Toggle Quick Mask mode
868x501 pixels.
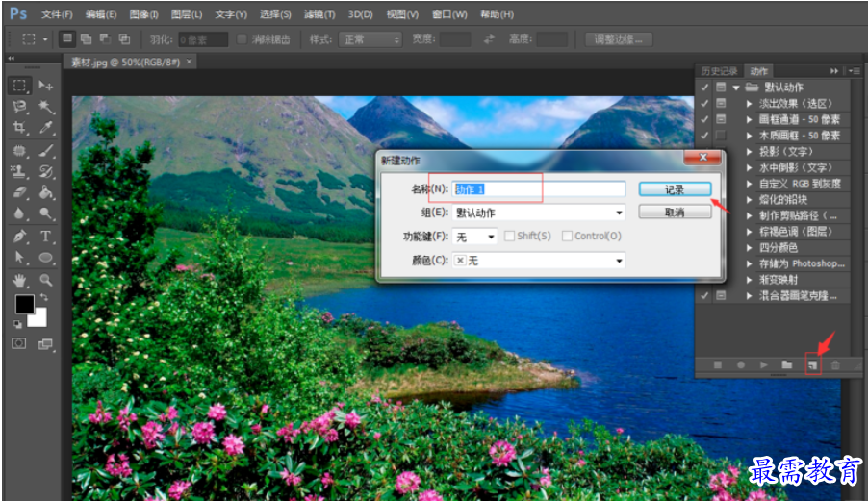pos(19,343)
